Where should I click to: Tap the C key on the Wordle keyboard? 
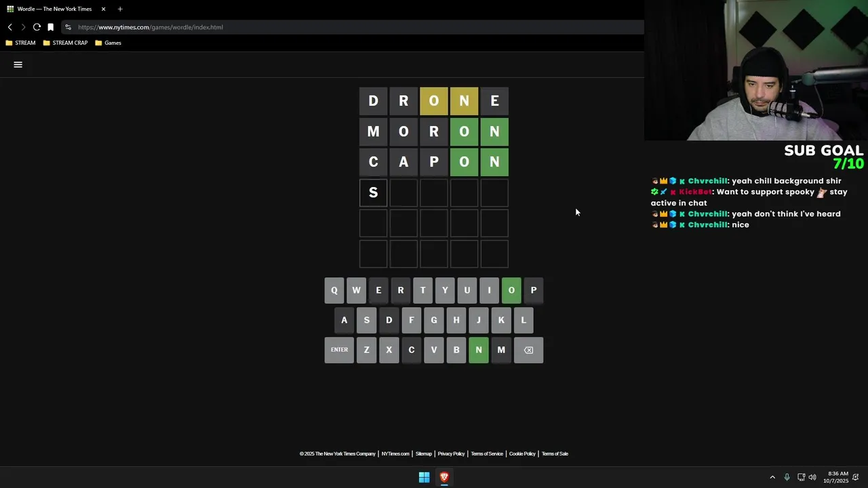click(411, 350)
